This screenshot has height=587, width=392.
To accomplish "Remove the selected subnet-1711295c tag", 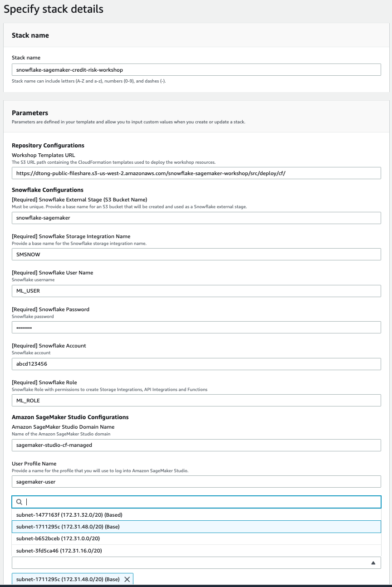I will pos(127,579).
